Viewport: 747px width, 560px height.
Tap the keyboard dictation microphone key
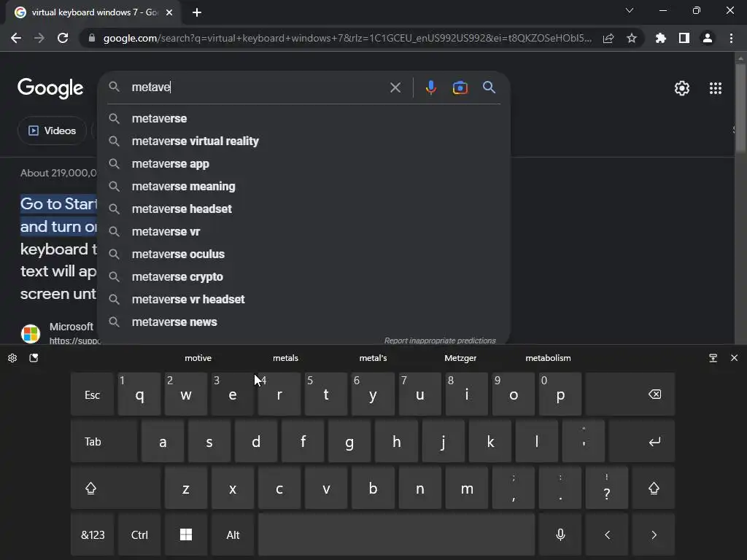560,534
